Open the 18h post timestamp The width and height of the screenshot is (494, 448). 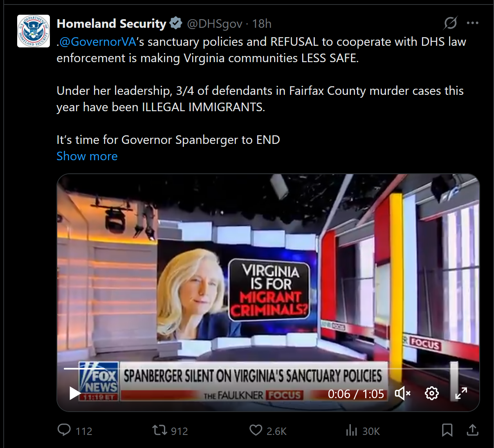point(262,24)
